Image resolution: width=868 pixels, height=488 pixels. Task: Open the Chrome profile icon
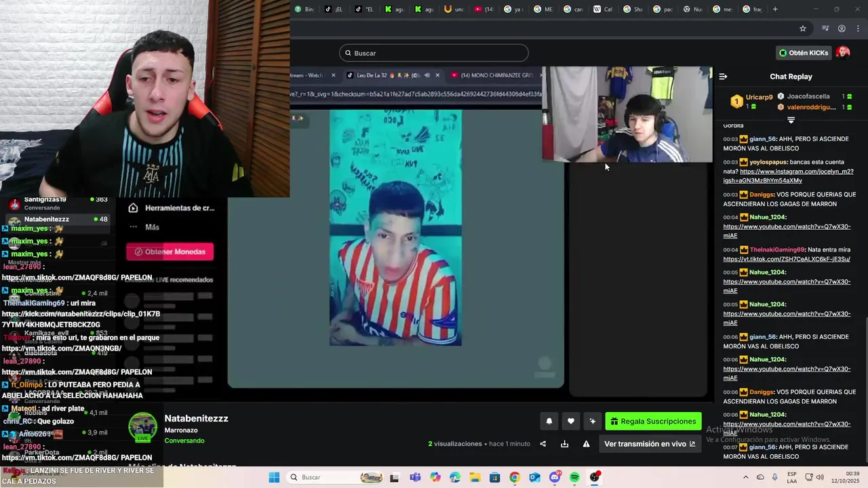(842, 28)
